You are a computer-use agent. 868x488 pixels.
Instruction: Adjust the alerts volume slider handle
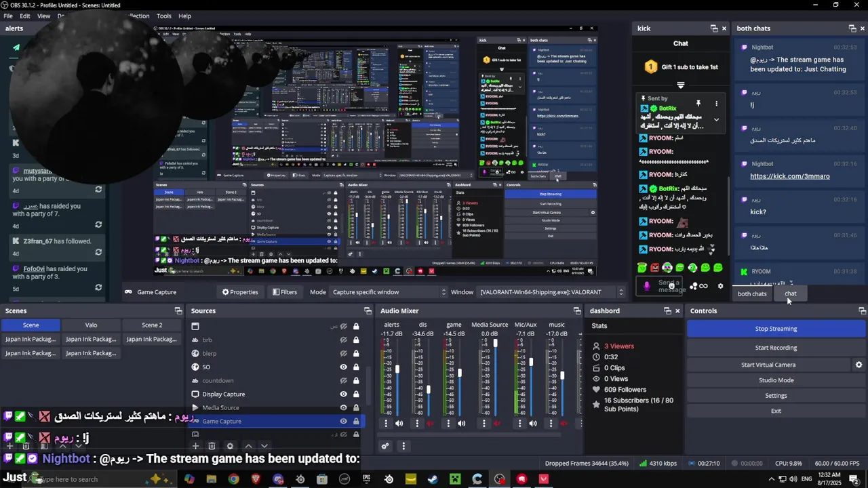[397, 369]
